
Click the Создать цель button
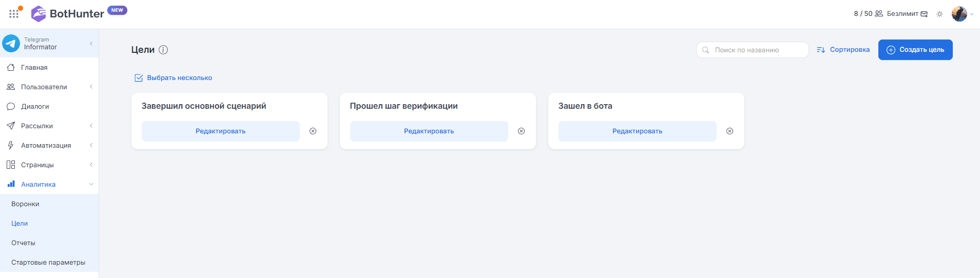pos(915,50)
